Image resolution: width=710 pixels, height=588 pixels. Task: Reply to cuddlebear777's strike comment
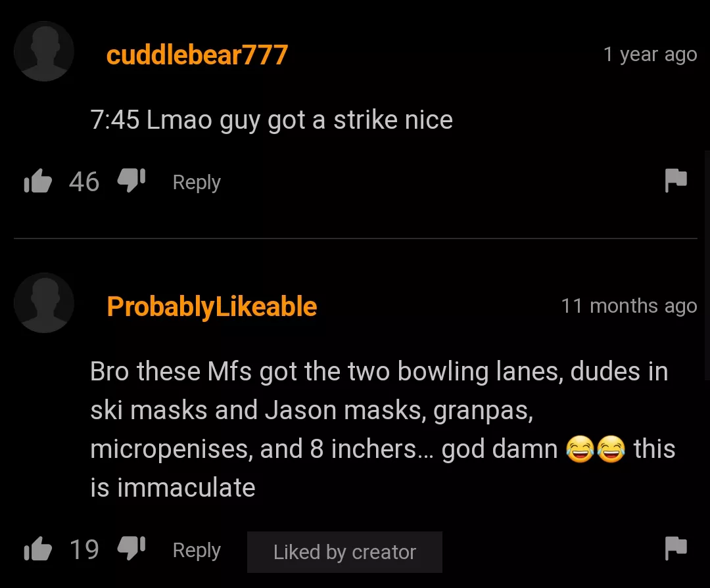(197, 183)
